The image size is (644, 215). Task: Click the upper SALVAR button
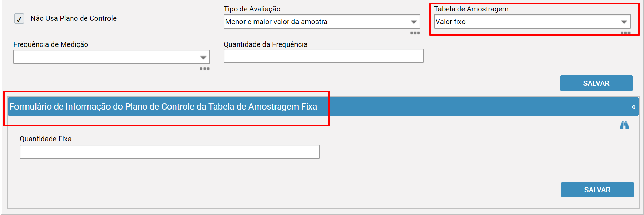pos(596,83)
